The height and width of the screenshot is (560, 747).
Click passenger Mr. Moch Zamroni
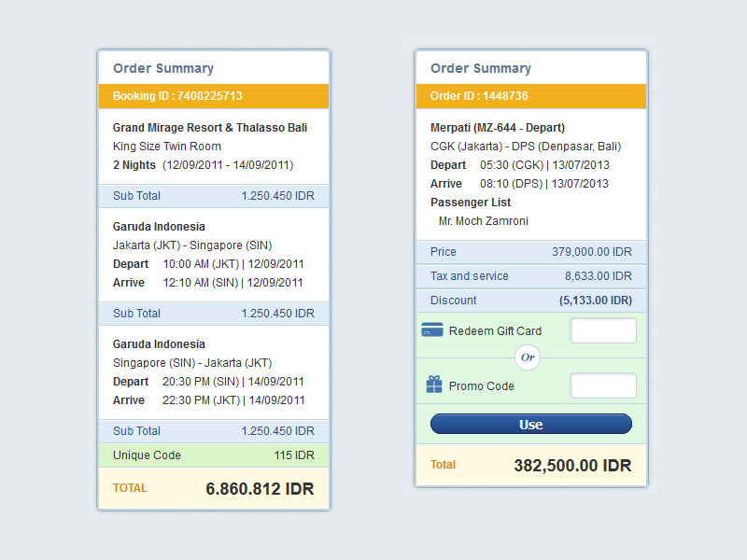click(484, 221)
